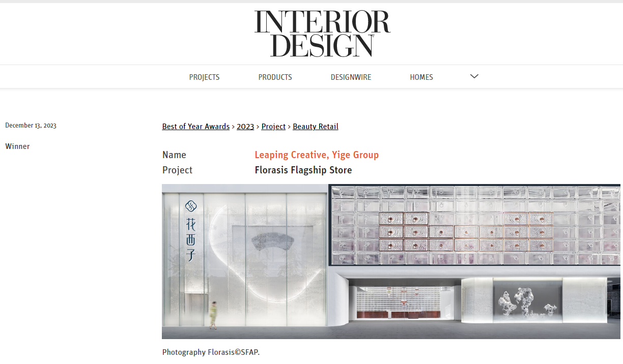
Task: Open the Homes menu item
Action: (421, 77)
